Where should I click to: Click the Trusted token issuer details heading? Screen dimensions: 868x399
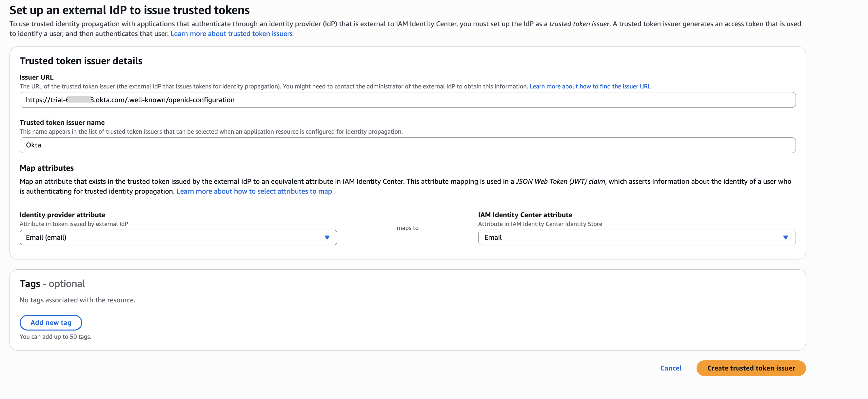[x=81, y=61]
